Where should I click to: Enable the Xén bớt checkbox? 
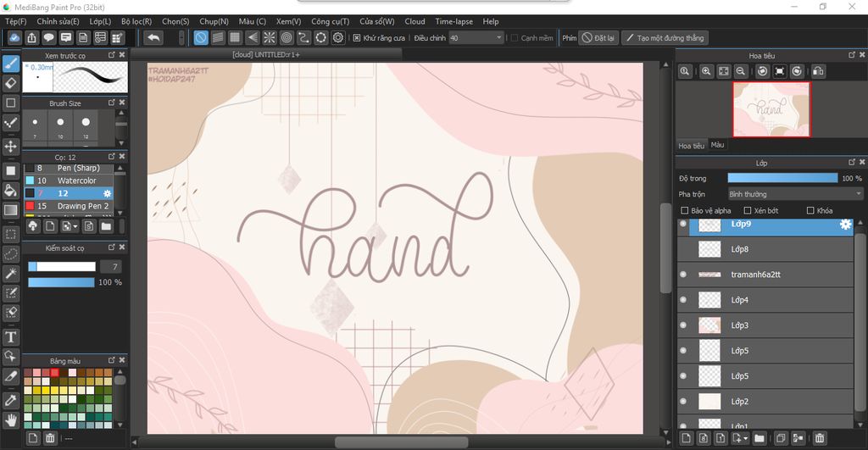pos(748,210)
